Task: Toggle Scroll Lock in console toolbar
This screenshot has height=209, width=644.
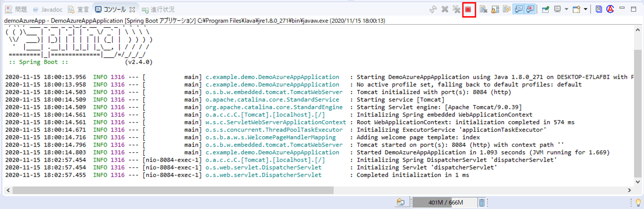Action: pos(495,10)
